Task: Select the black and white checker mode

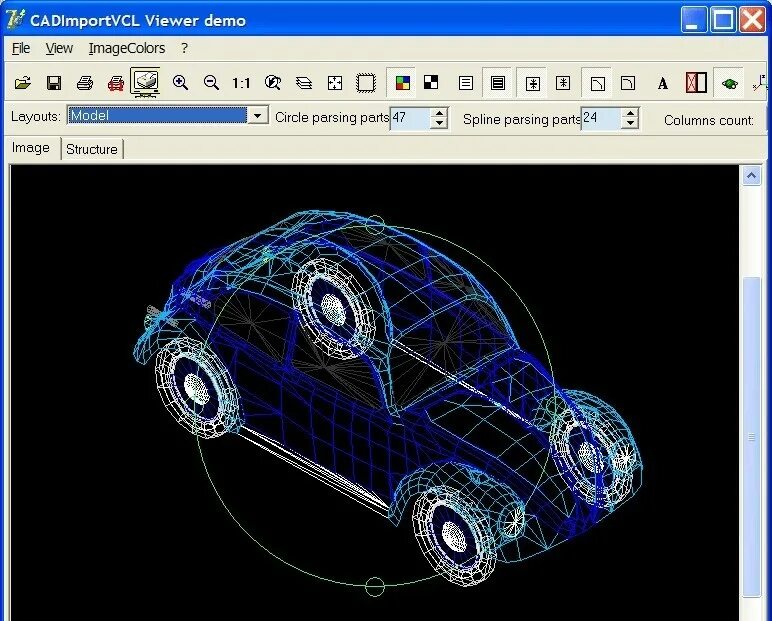Action: 431,82
